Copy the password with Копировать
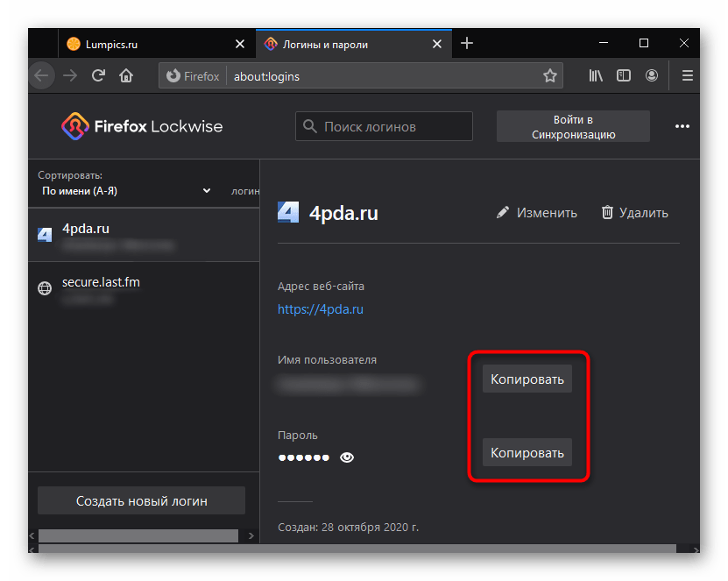The width and height of the screenshot is (728, 581). coord(527,452)
